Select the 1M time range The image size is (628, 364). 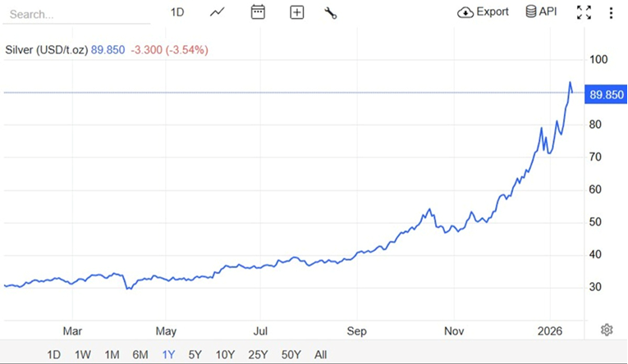[112, 355]
